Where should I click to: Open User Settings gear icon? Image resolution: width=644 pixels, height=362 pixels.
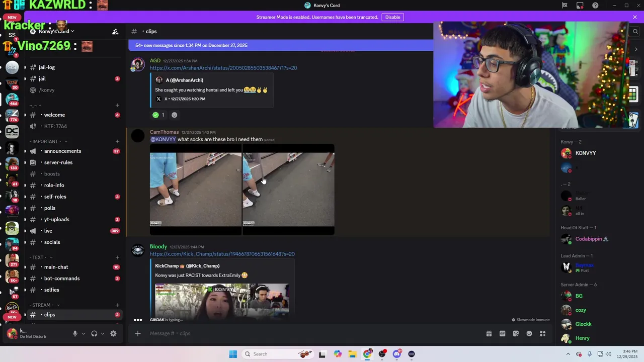[x=113, y=333]
